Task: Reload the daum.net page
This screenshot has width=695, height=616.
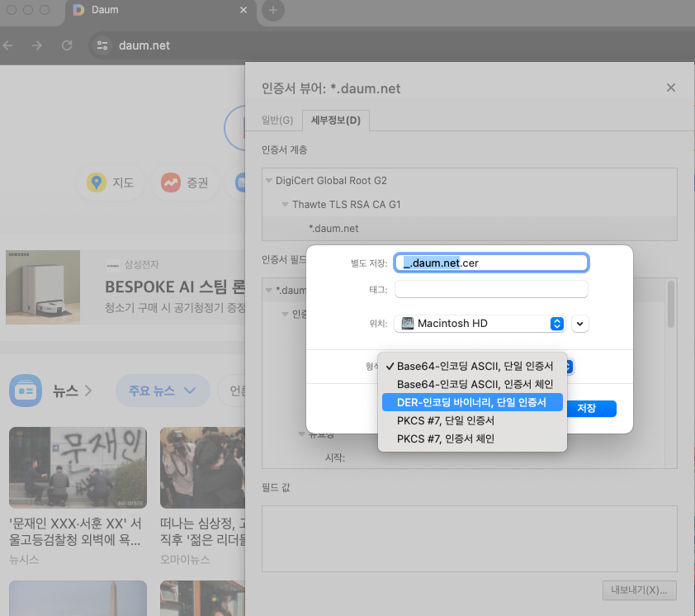Action: pos(67,45)
